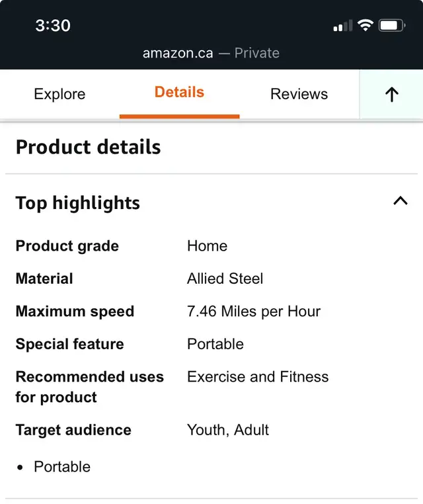The image size is (423, 504).
Task: Tap the Private label in address bar
Action: pyautogui.click(x=257, y=53)
